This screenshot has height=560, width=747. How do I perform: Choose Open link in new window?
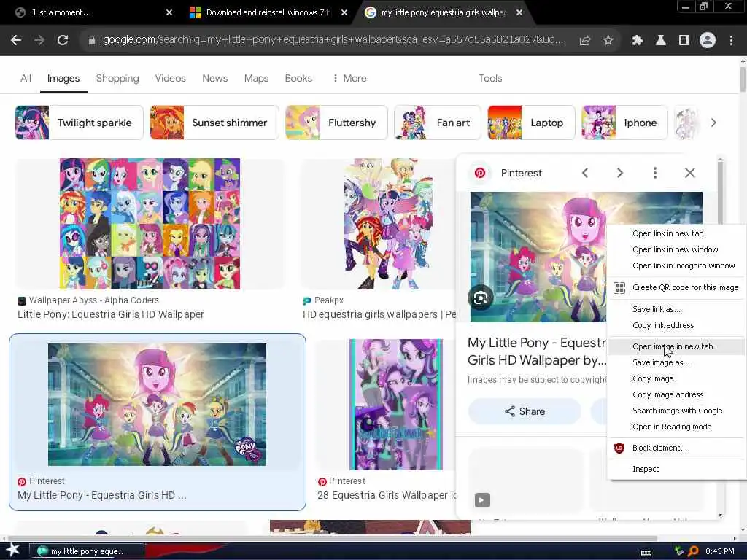click(676, 250)
